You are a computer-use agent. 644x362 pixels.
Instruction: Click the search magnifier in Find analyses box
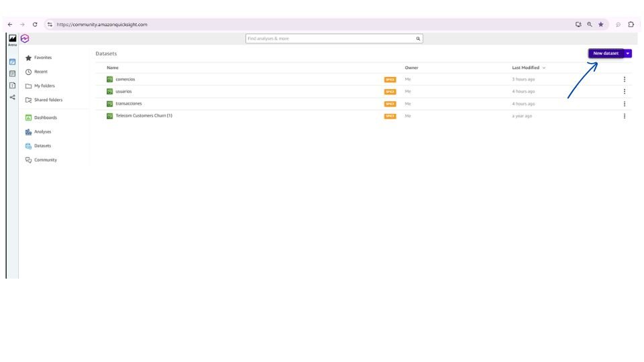click(418, 39)
